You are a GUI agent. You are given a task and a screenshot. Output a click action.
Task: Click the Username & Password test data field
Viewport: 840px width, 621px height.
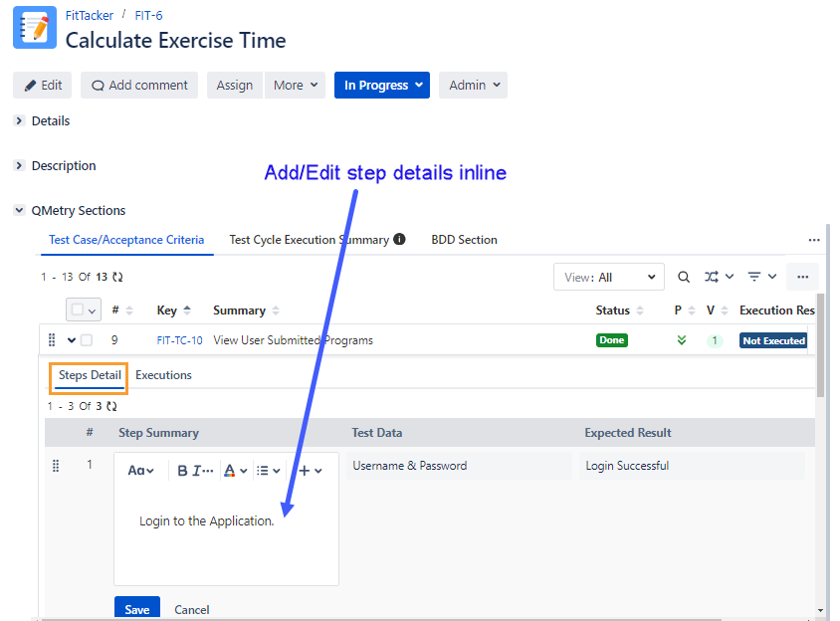(x=459, y=465)
